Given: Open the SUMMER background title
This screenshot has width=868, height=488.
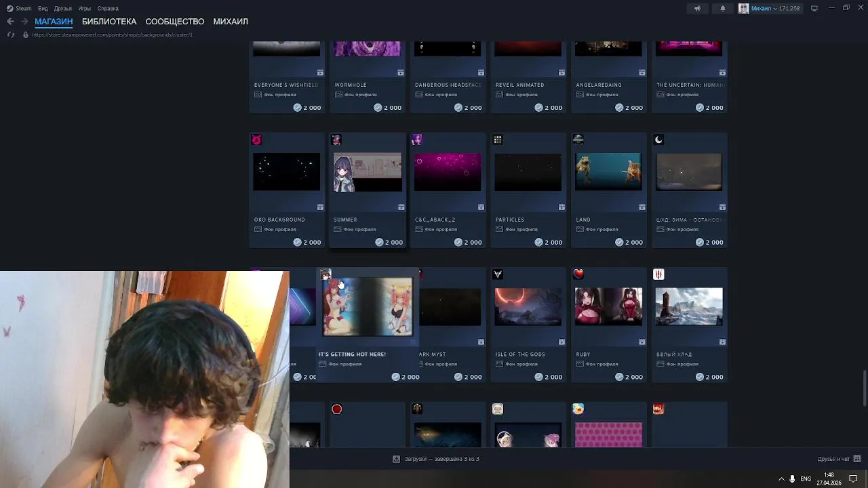Looking at the screenshot, I should click(345, 220).
